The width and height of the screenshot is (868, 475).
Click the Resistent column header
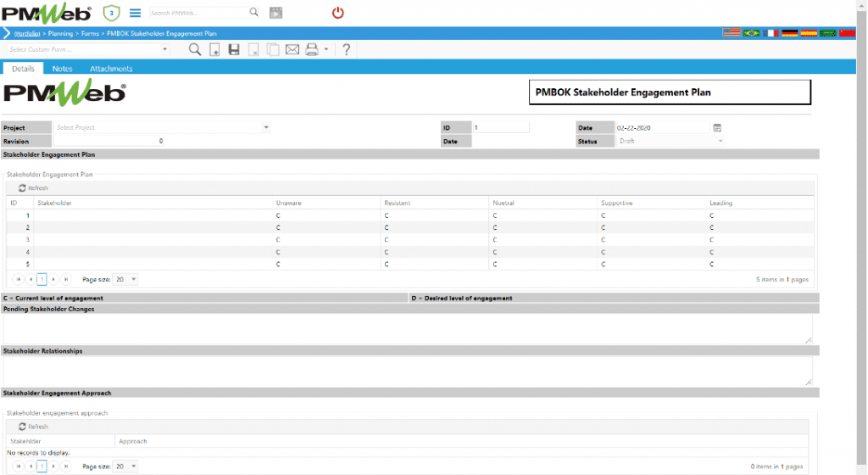[x=397, y=203]
